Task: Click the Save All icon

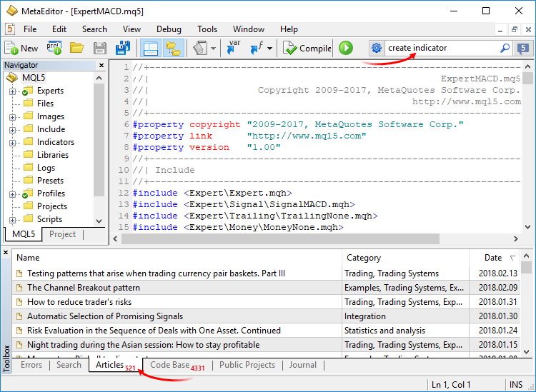Action: [x=123, y=48]
